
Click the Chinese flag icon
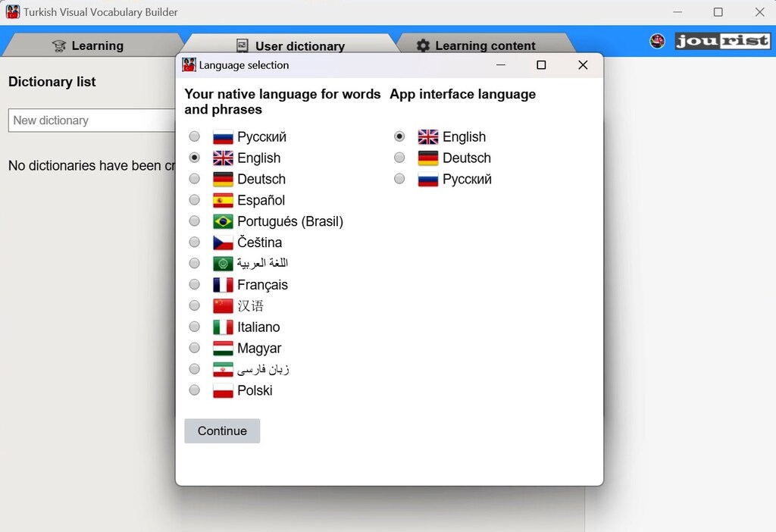pos(224,306)
